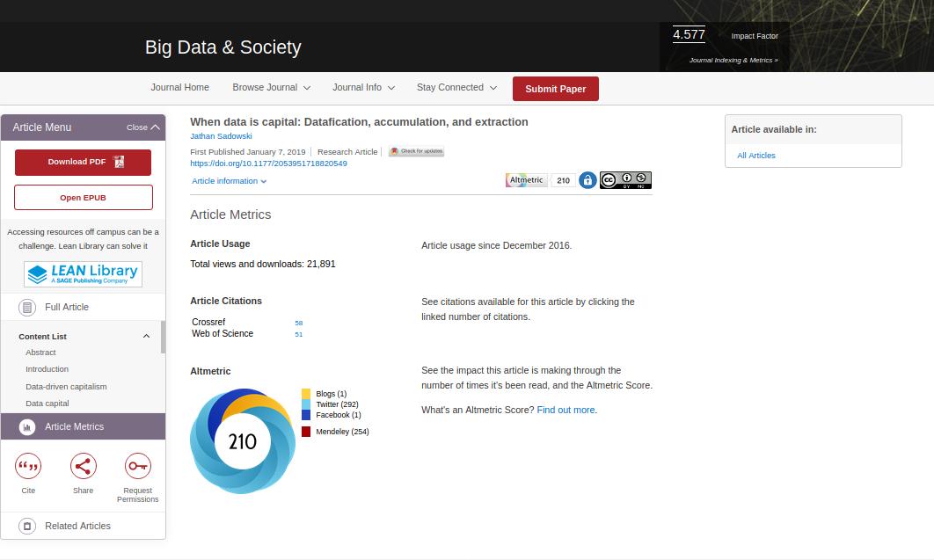This screenshot has height=560, width=934.
Task: Click the Creative Commons license badge
Action: (x=625, y=180)
